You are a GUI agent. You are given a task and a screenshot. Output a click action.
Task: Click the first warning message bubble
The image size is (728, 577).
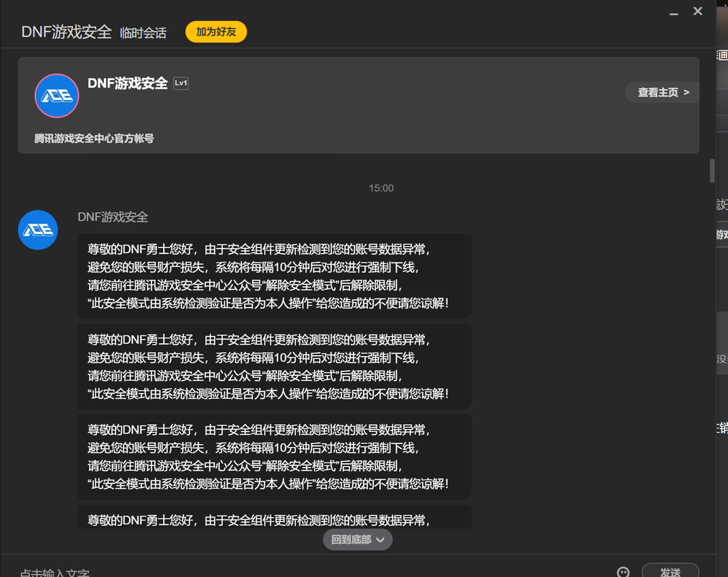pyautogui.click(x=274, y=276)
